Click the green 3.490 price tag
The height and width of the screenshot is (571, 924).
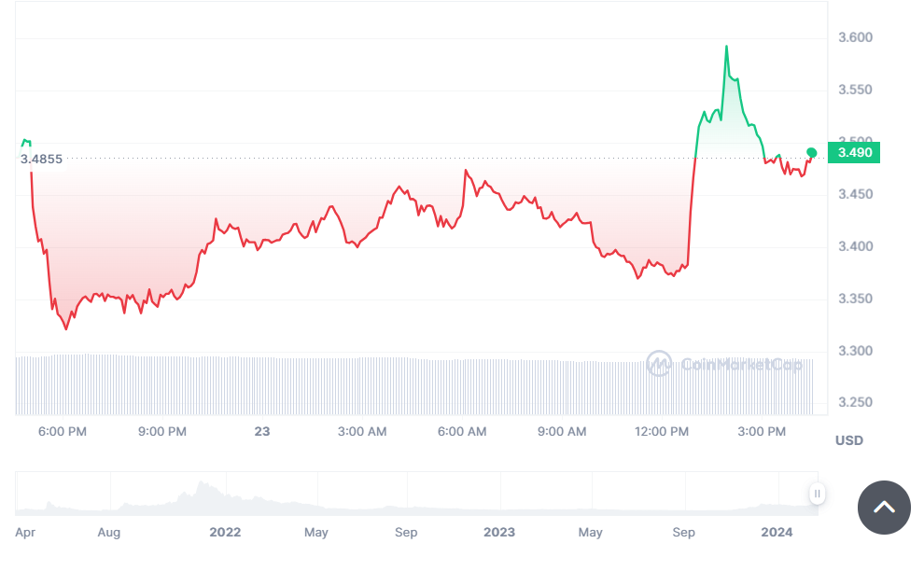click(854, 152)
